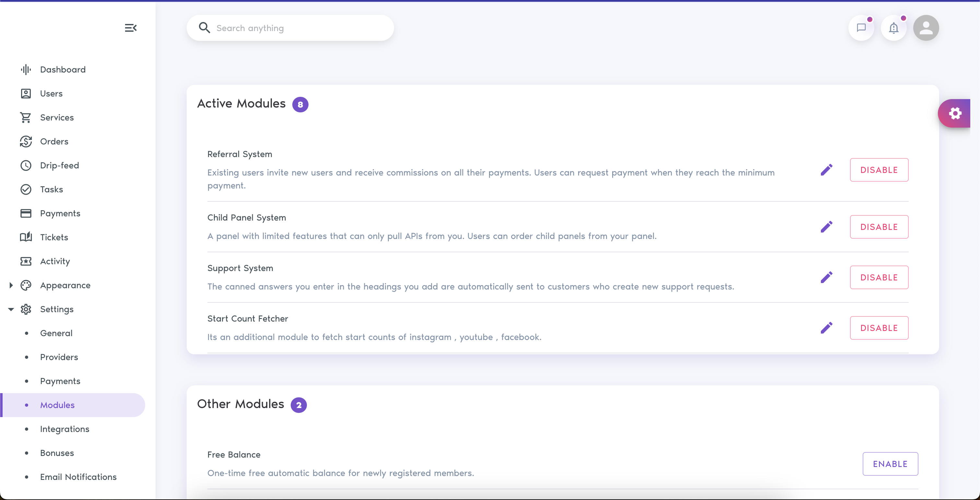Open the notifications bell icon
980x500 pixels.
point(894,28)
